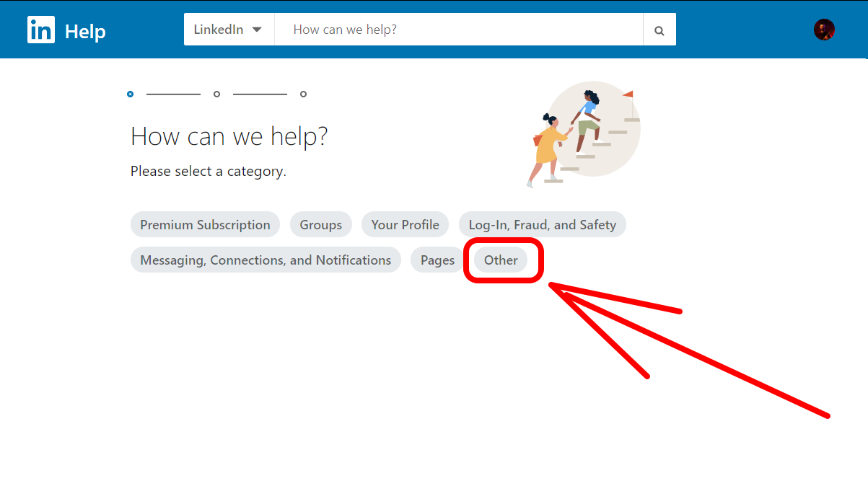Click the circled Other category
This screenshot has height=486, width=868.
pyautogui.click(x=501, y=260)
